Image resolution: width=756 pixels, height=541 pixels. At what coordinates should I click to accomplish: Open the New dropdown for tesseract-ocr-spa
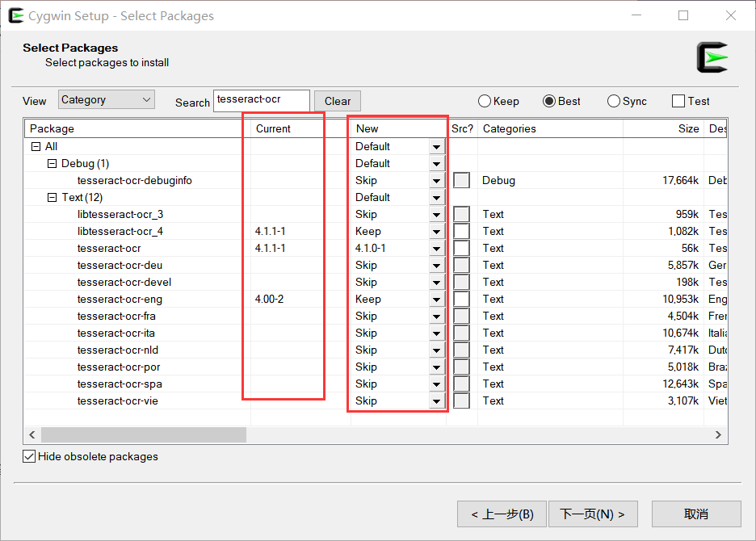[x=436, y=384]
